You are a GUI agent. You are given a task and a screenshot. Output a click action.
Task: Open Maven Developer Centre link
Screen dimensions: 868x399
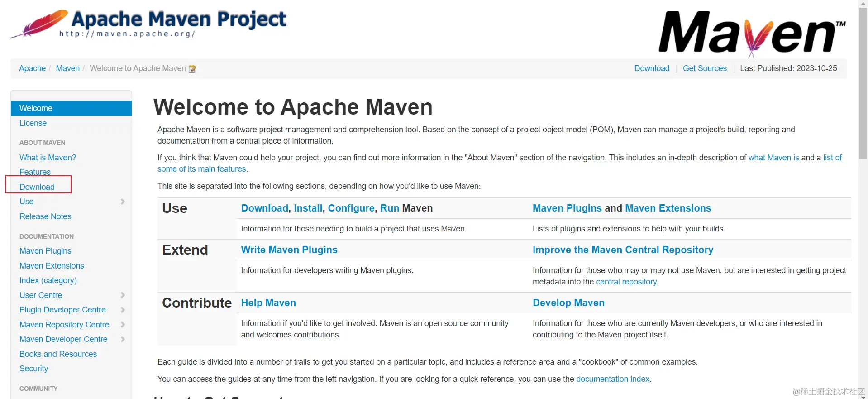click(63, 339)
